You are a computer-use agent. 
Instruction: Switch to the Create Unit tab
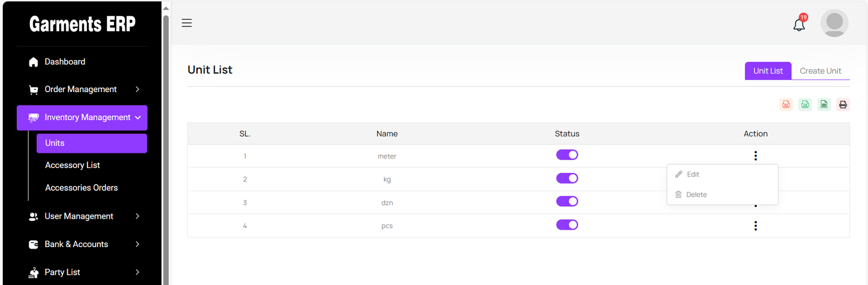point(820,71)
